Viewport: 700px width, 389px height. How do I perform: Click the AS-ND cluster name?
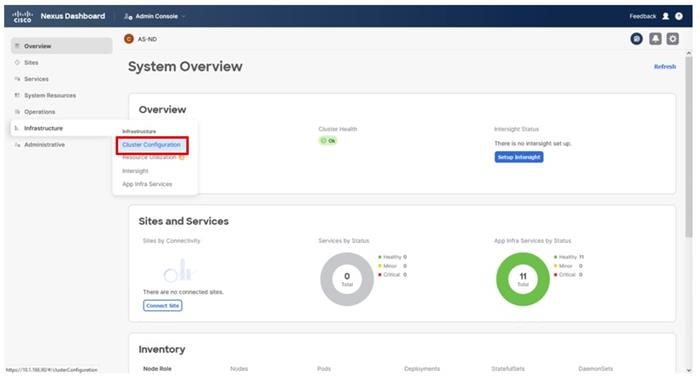pos(147,39)
